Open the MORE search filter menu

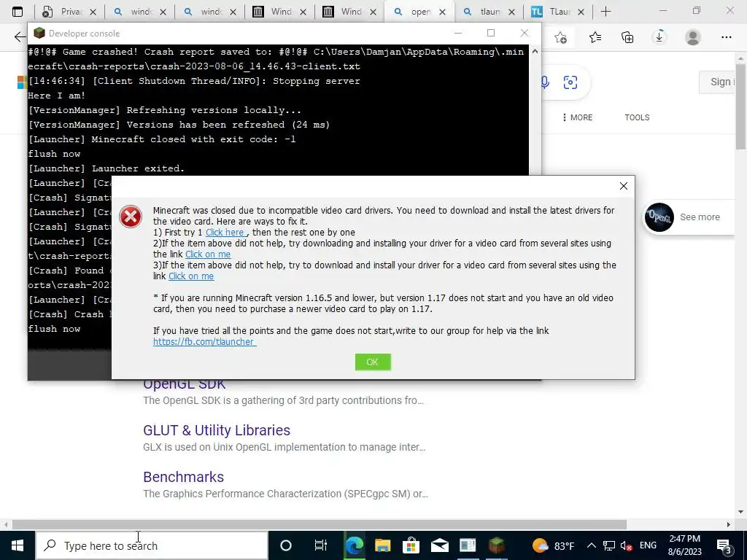pyautogui.click(x=578, y=117)
